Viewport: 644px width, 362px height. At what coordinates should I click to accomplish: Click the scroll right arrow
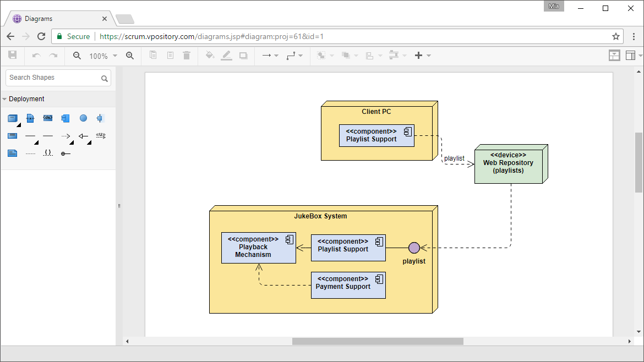click(629, 342)
